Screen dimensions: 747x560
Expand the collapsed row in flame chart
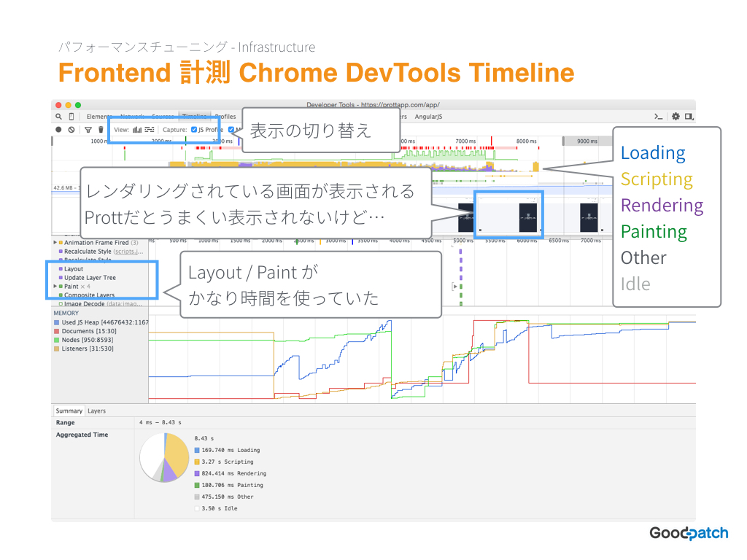point(455,286)
